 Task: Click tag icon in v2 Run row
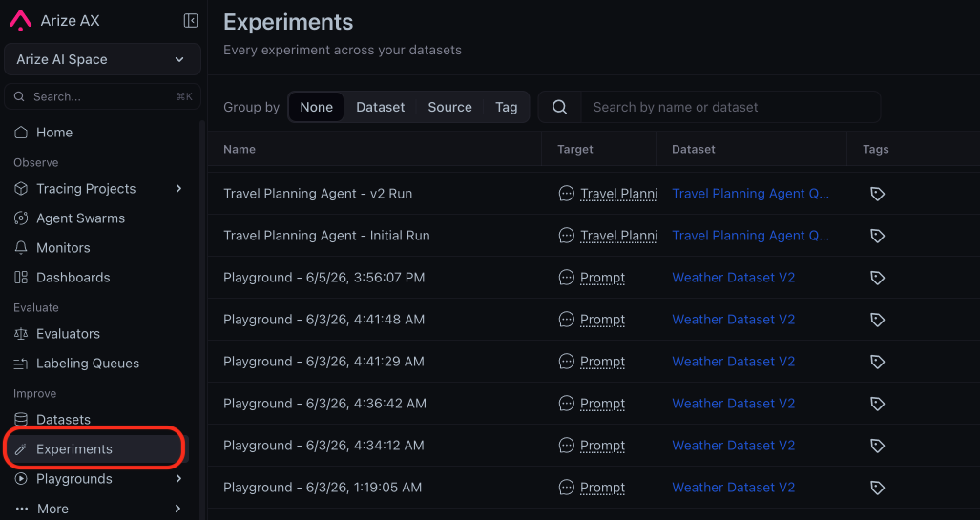(878, 194)
